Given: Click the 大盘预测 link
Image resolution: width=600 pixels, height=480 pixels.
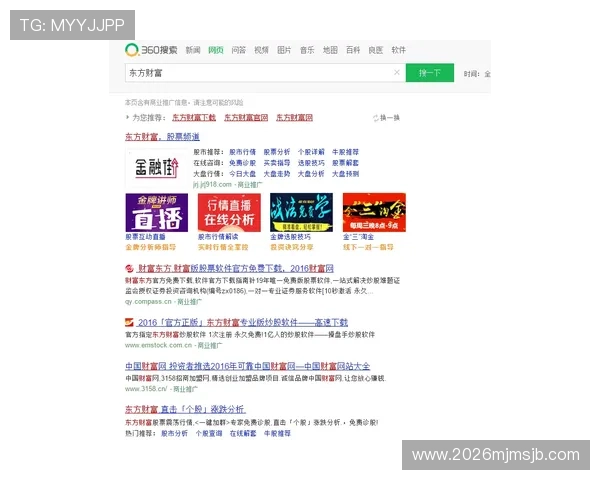Looking at the screenshot, I should [x=345, y=174].
